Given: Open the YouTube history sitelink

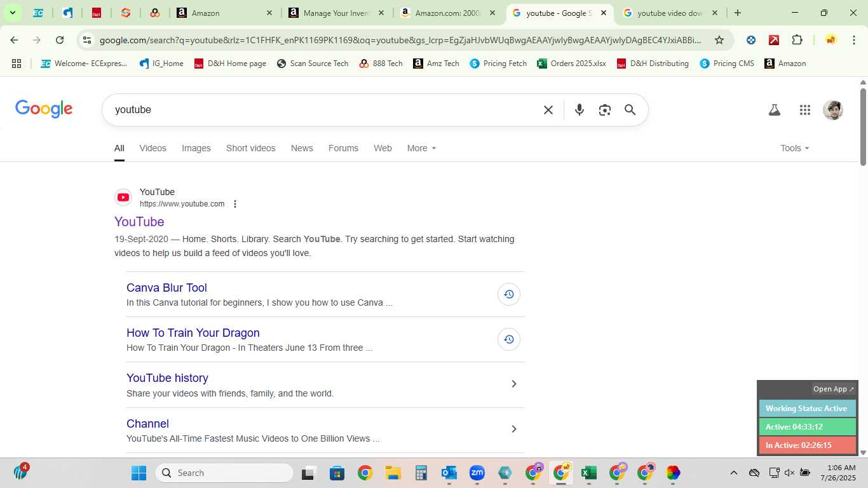Looking at the screenshot, I should pos(167,378).
